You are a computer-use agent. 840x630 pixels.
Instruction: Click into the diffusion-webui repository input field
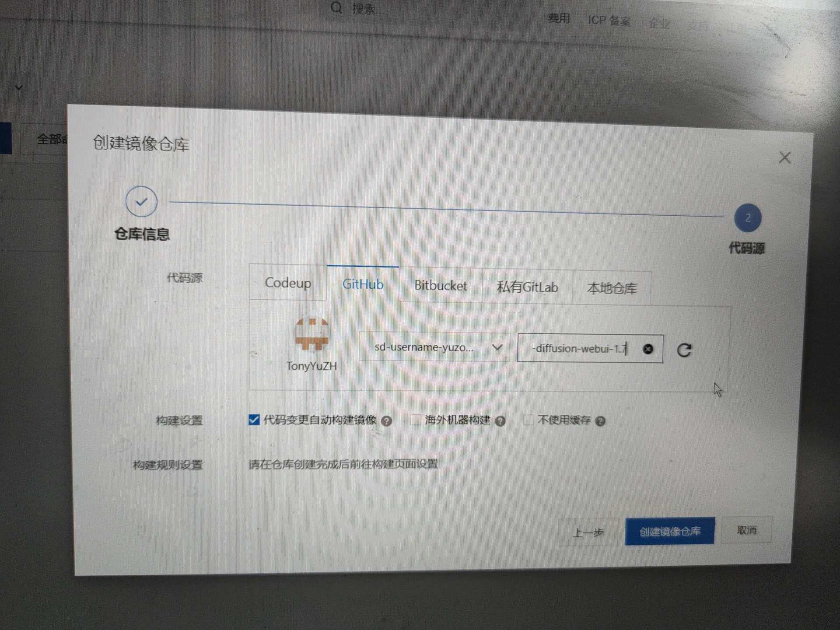click(x=577, y=349)
